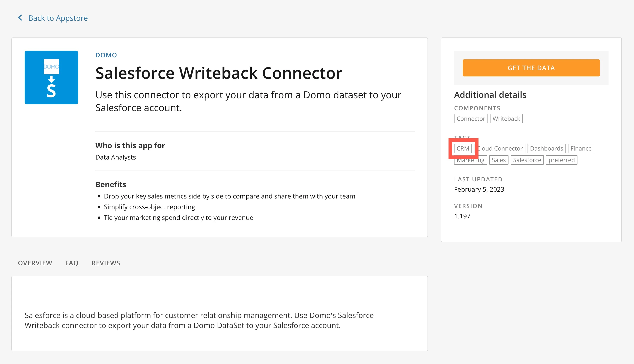Screen dimensions: 634x364
Task: Click the Salesforce Writeback Connector app logo
Action: [x=51, y=78]
